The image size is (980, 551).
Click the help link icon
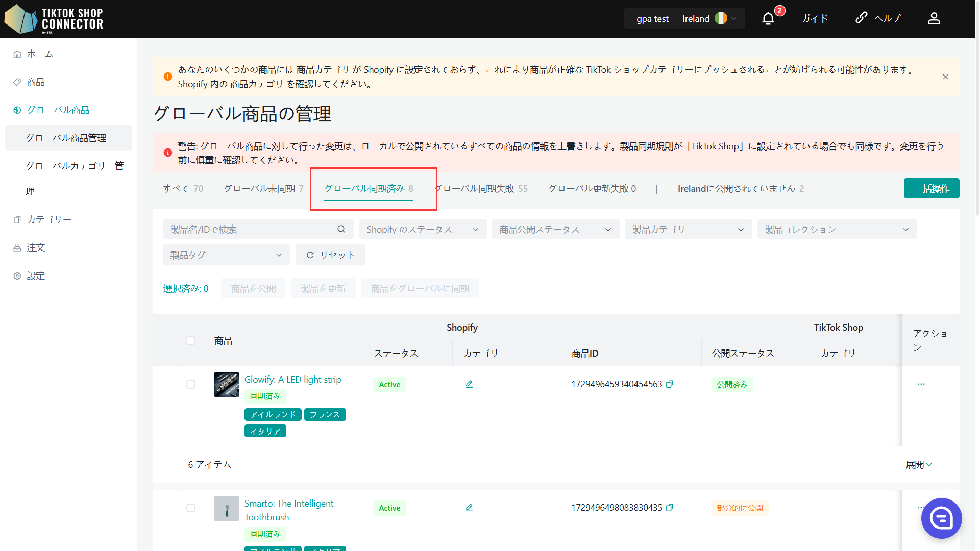861,18
